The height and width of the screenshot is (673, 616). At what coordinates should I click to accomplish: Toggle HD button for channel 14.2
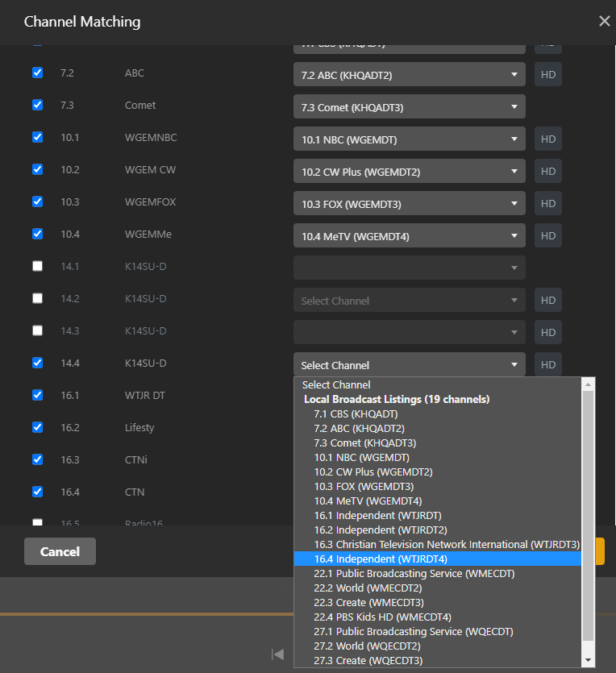click(x=548, y=300)
